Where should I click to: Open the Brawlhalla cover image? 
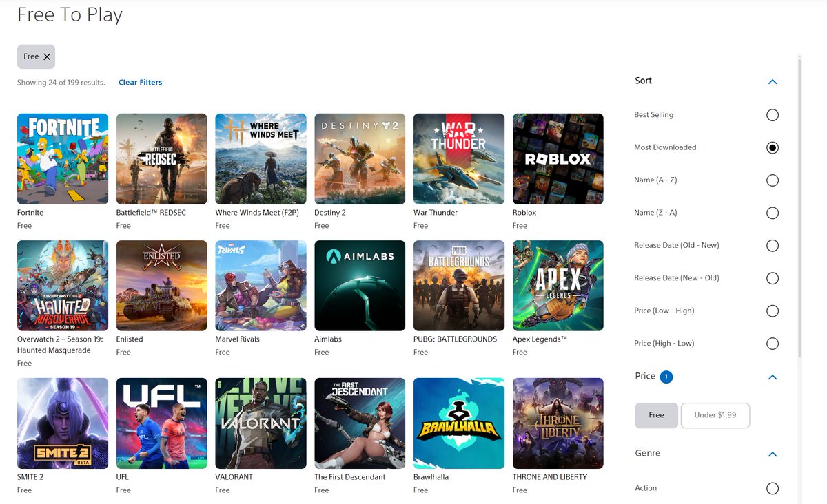coord(459,423)
